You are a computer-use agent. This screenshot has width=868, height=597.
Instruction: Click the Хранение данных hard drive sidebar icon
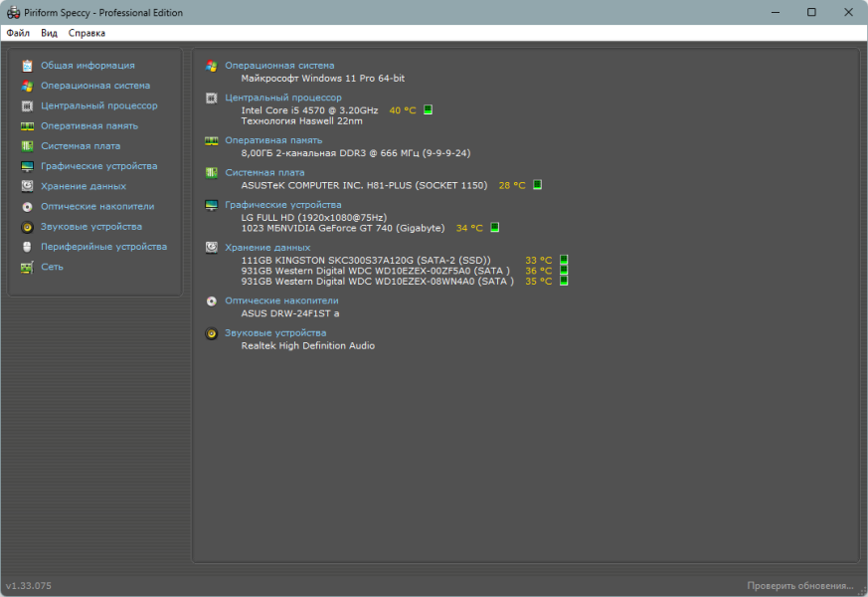[27, 186]
